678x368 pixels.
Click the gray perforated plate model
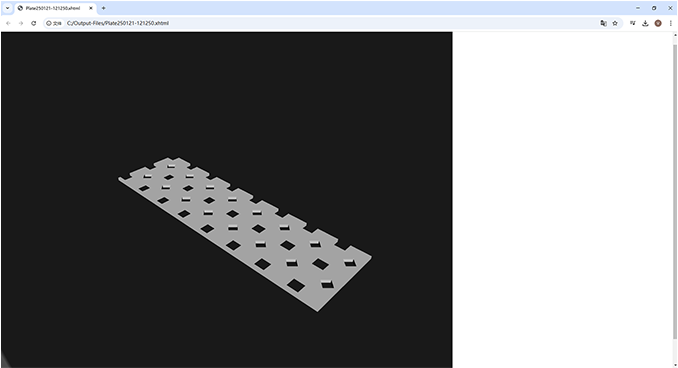pyautogui.click(x=245, y=234)
